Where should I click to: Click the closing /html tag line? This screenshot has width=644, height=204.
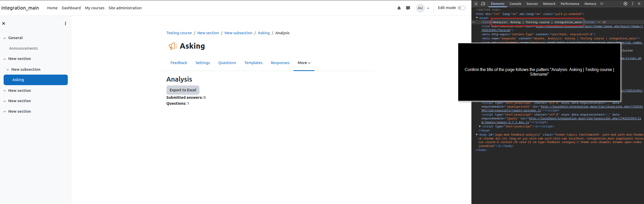[x=481, y=150]
